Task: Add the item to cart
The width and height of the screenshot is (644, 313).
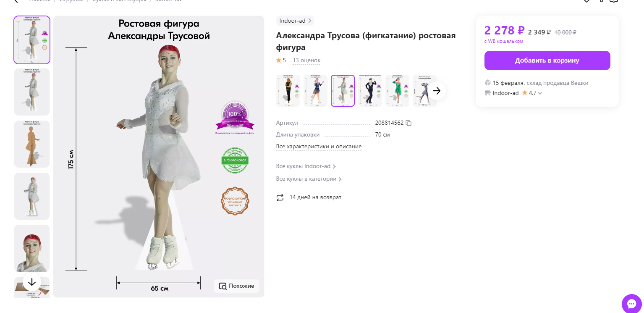Action: click(547, 60)
